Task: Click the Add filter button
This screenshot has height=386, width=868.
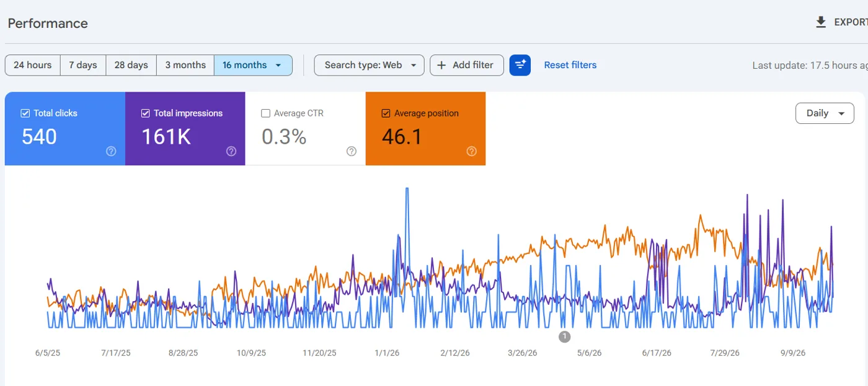Action: coord(467,65)
